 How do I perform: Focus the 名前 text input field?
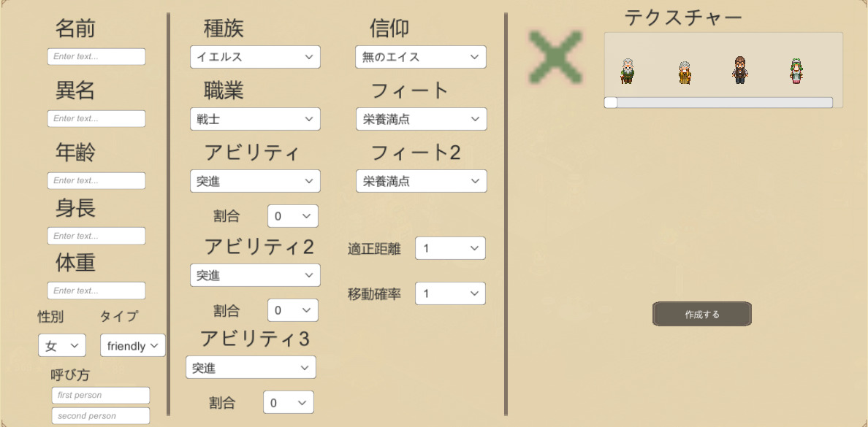pos(96,56)
